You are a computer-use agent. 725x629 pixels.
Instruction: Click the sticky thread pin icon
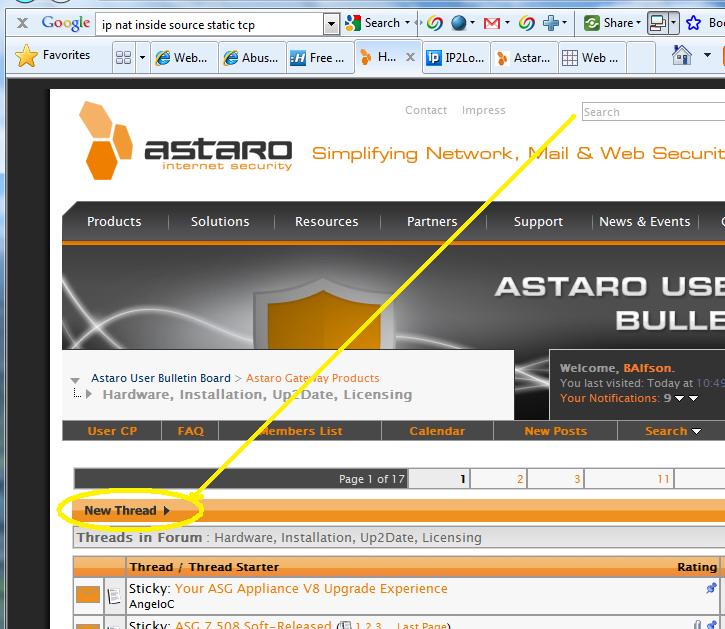click(x=711, y=589)
